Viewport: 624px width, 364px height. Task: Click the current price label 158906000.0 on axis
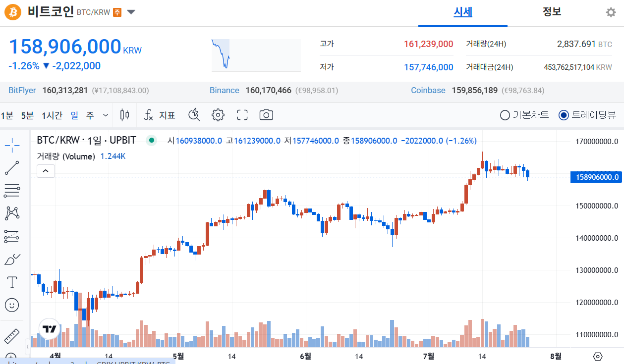click(597, 177)
